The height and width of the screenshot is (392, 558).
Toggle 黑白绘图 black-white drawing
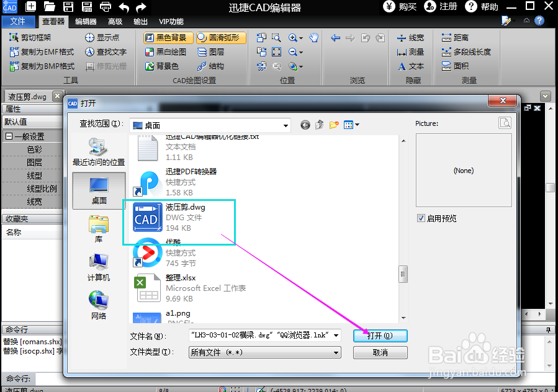[166, 52]
